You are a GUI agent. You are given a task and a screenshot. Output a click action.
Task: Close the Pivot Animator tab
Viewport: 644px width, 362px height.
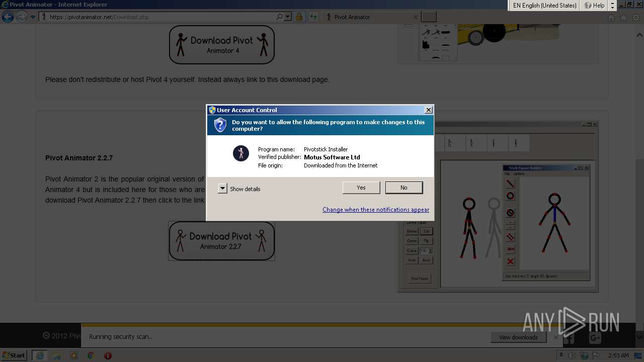[415, 17]
